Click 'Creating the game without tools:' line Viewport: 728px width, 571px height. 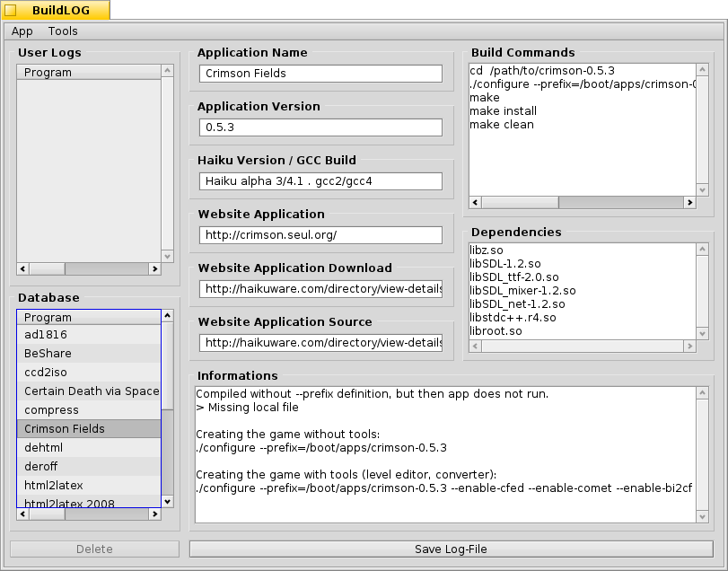coord(288,434)
